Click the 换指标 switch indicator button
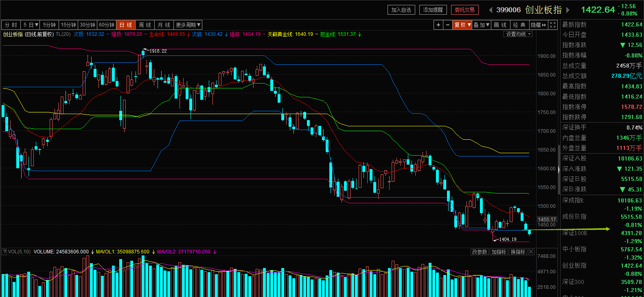Image resolution: width=644 pixels, height=297 pixels. pyautogui.click(x=518, y=252)
